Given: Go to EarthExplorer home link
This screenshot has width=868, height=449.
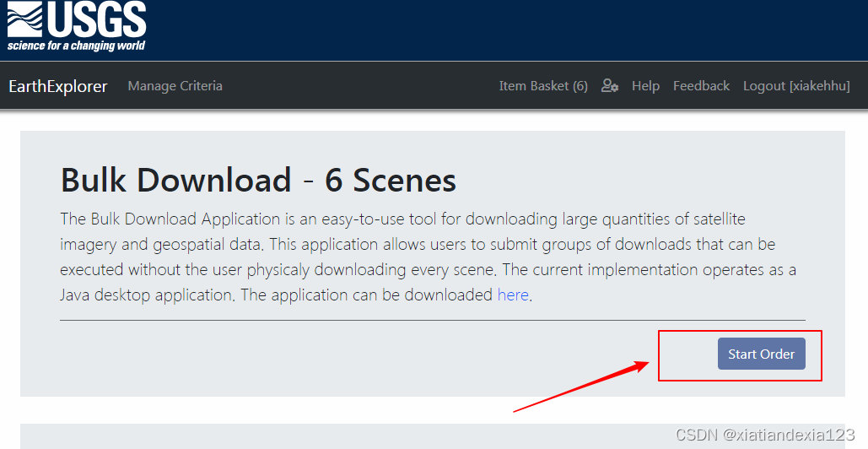Looking at the screenshot, I should 58,86.
